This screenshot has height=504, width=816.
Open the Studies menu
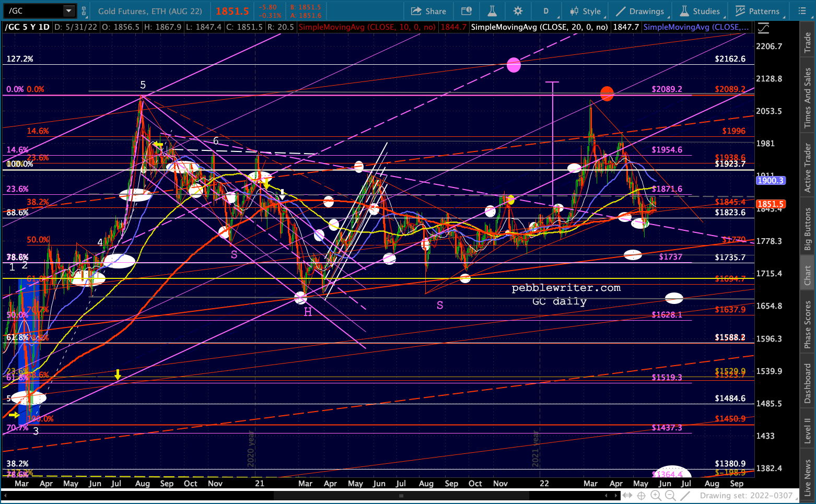pyautogui.click(x=700, y=11)
